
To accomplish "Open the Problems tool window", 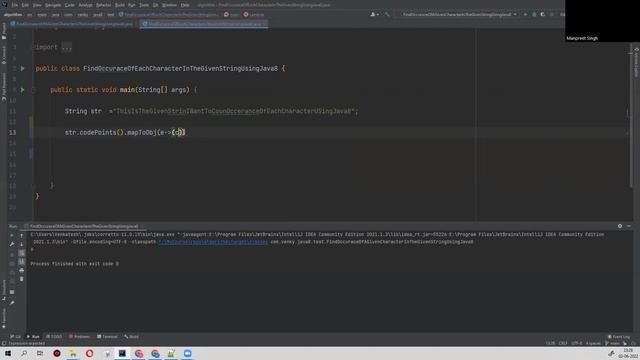I will pyautogui.click(x=80, y=337).
